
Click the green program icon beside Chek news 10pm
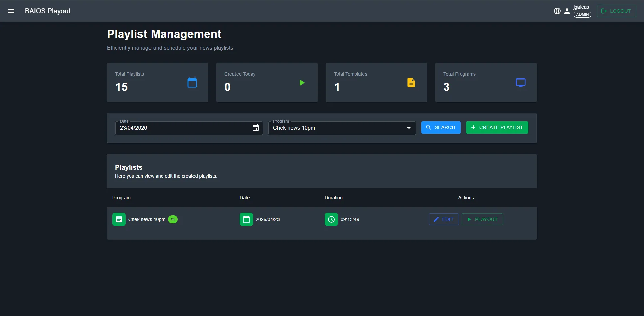pos(119,219)
